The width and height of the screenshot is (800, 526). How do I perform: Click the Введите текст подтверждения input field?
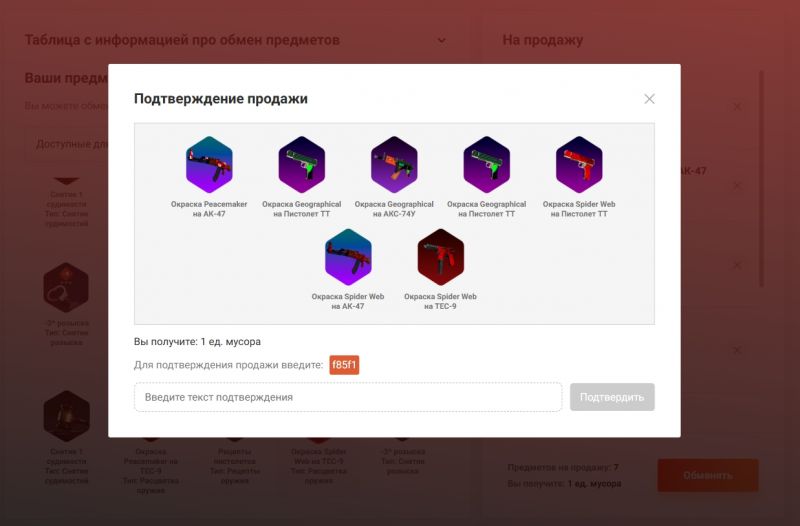[x=348, y=397]
